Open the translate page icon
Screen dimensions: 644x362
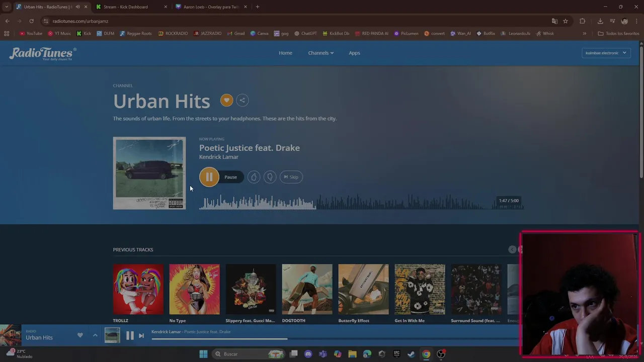[554, 21]
